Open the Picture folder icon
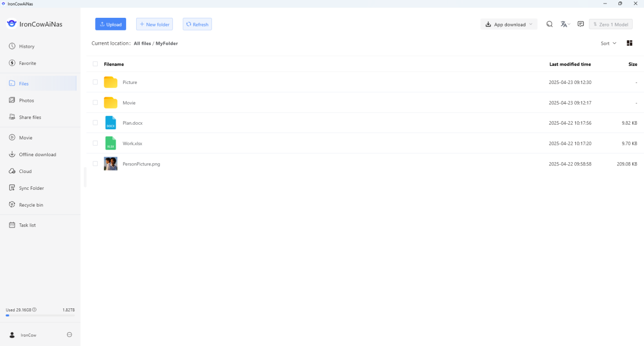This screenshot has height=346, width=644. point(110,82)
